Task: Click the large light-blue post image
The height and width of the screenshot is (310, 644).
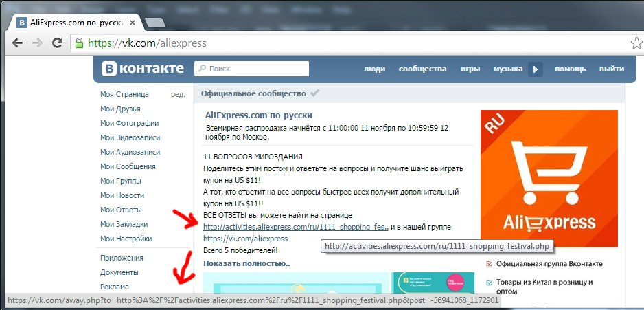Action: (x=296, y=284)
